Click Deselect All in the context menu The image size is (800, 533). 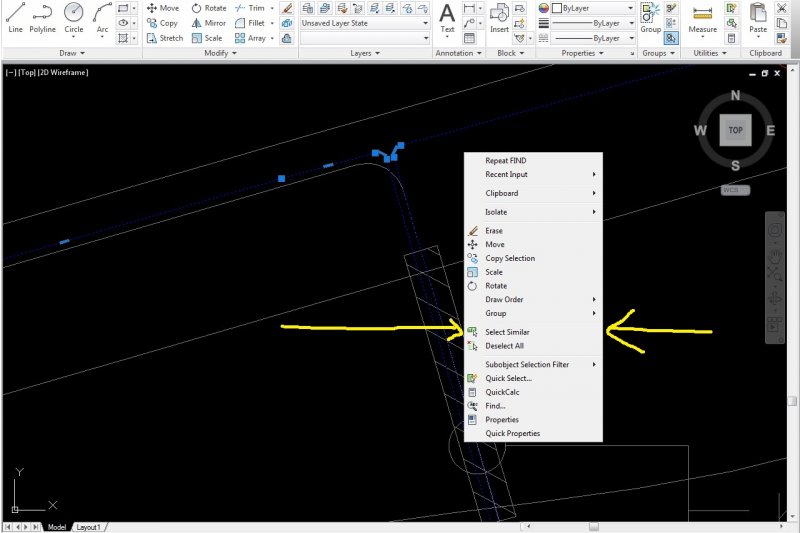click(504, 346)
